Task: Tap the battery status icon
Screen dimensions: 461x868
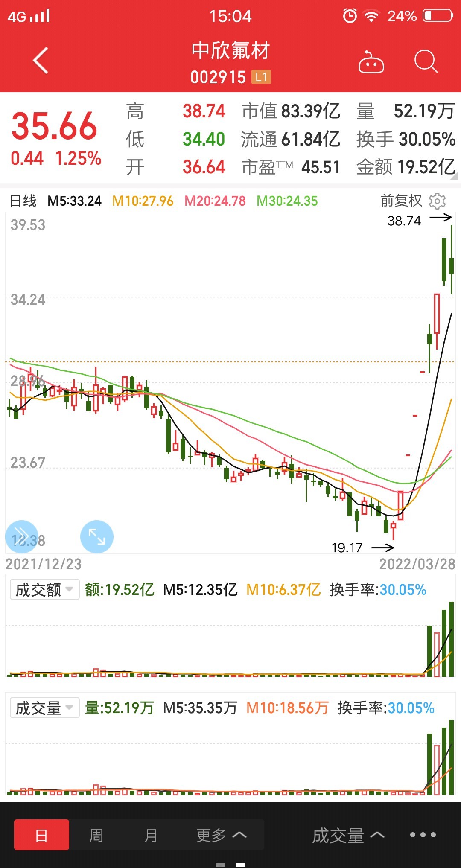Action: [438, 16]
